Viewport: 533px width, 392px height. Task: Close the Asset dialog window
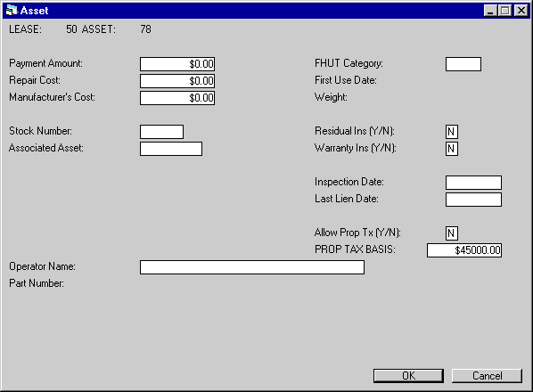521,11
